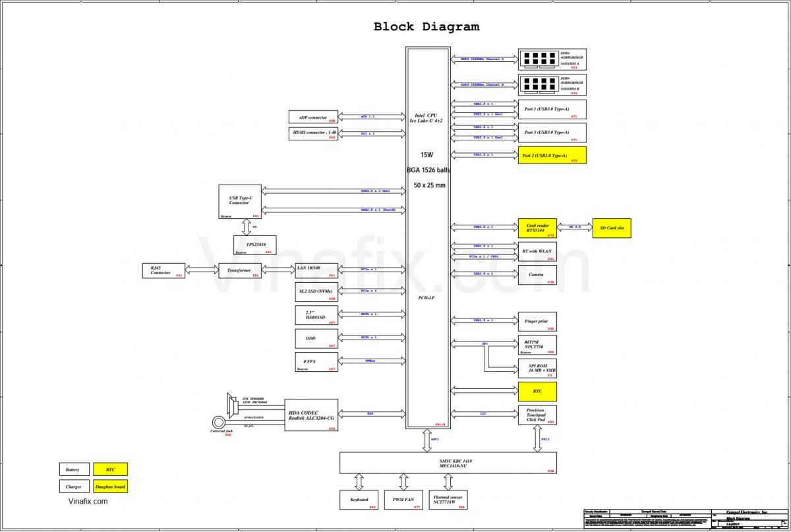Select the USB Type-C Connector block
Viewport: 791px width, 532px height.
[x=240, y=202]
